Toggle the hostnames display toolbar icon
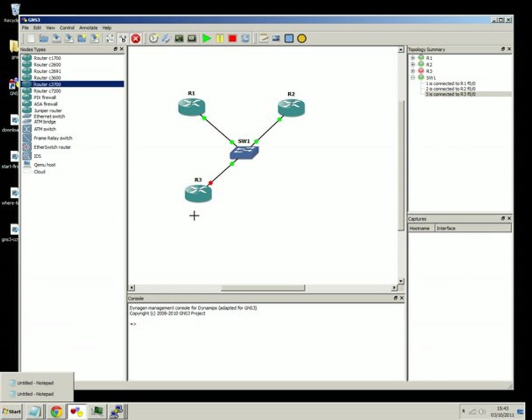532x420 pixels. point(123,38)
